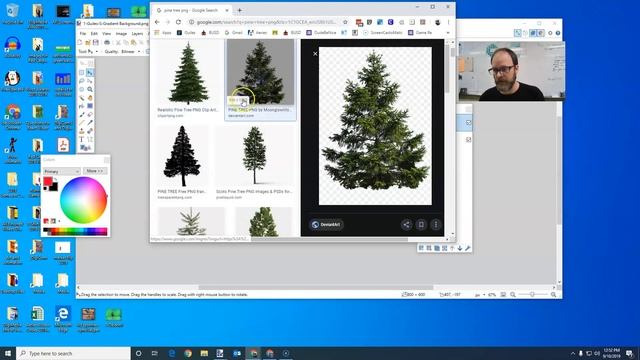640x360 pixels.
Task: Click the zoom slider in status bar
Action: (532, 294)
